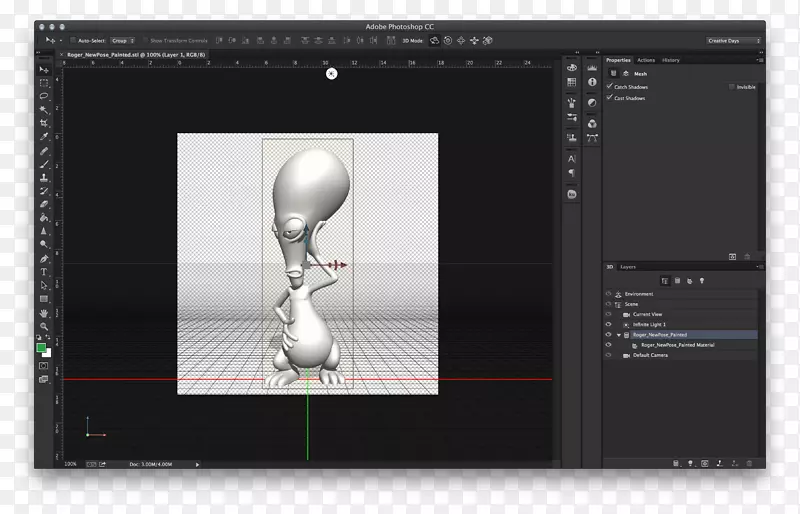
Task: Select the Magic Wand tool
Action: coord(44,109)
